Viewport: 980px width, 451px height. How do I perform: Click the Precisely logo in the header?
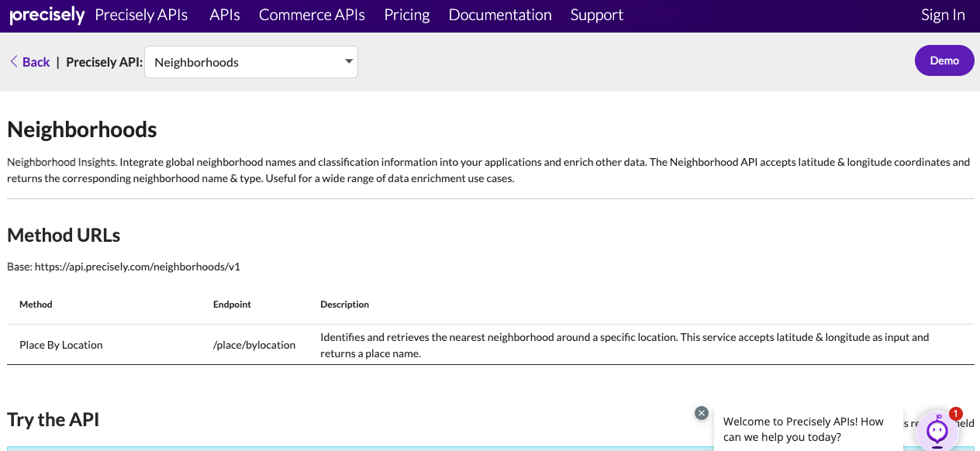click(47, 15)
